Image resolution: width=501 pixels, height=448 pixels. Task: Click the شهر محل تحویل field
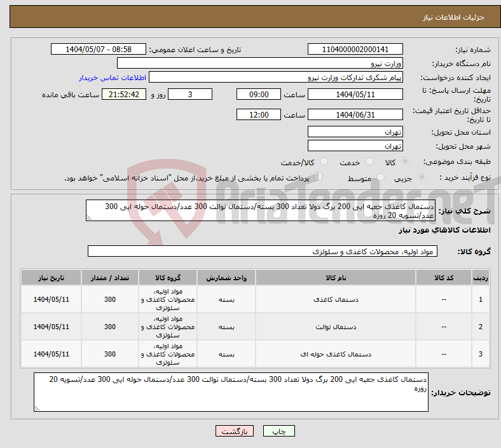(355, 146)
